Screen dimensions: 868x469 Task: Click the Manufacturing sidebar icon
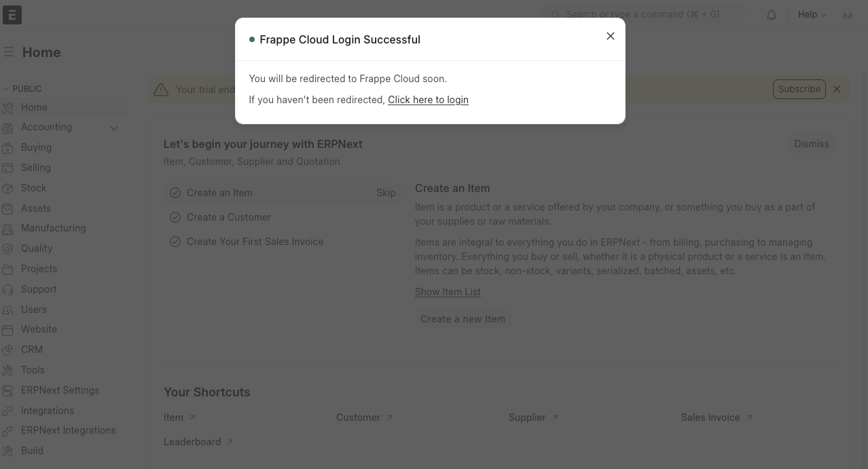[x=8, y=229]
